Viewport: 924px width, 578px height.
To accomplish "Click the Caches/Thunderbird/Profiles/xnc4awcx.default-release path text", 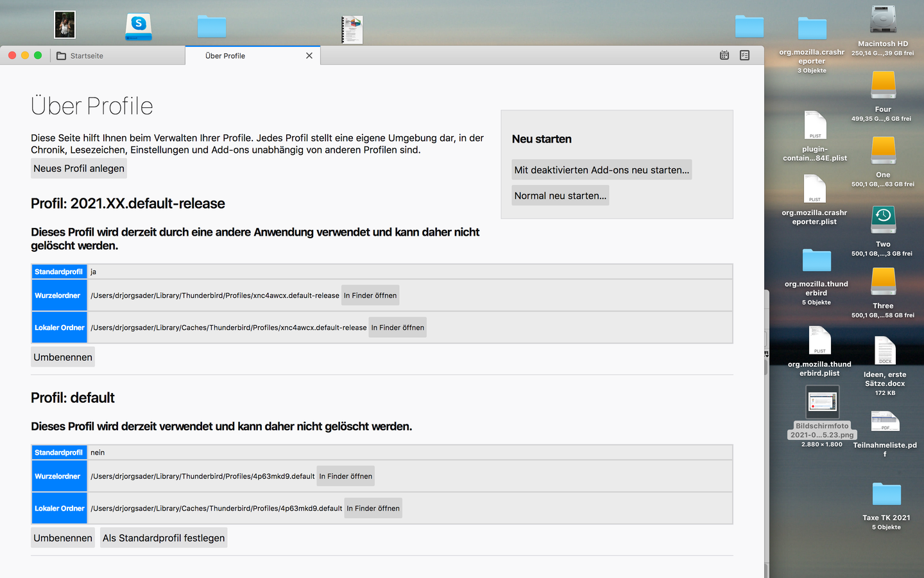I will click(228, 328).
